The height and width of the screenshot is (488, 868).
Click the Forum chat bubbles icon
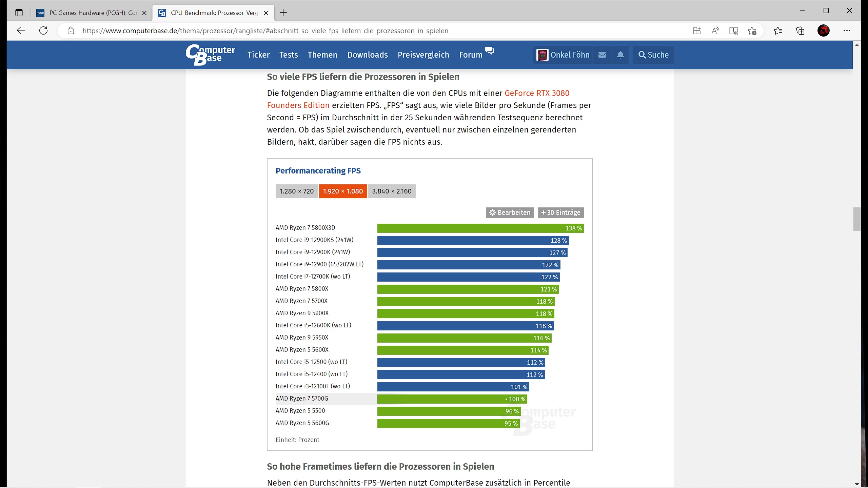489,51
